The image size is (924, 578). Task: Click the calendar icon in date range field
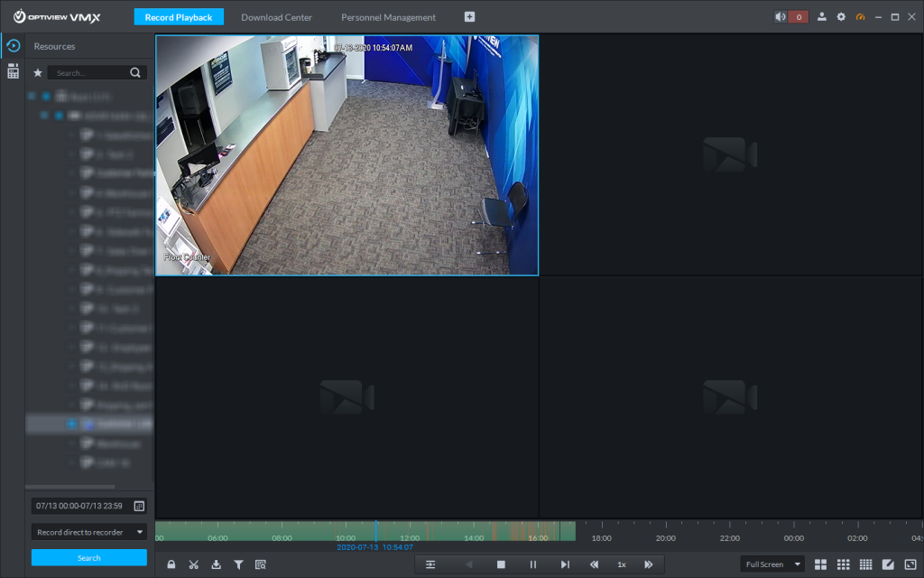tap(139, 506)
